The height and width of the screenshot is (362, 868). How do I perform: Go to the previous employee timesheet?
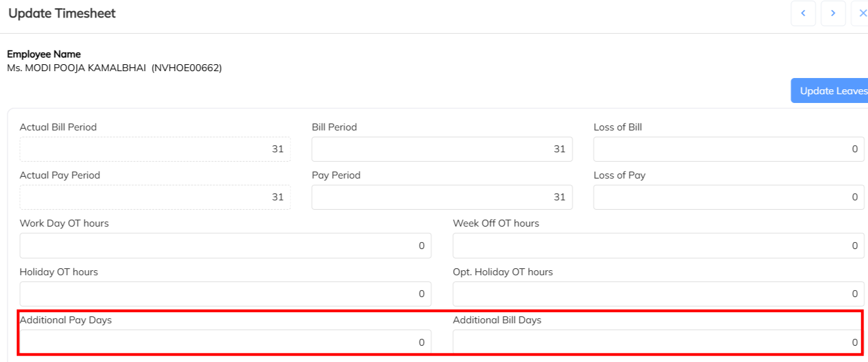pyautogui.click(x=803, y=13)
